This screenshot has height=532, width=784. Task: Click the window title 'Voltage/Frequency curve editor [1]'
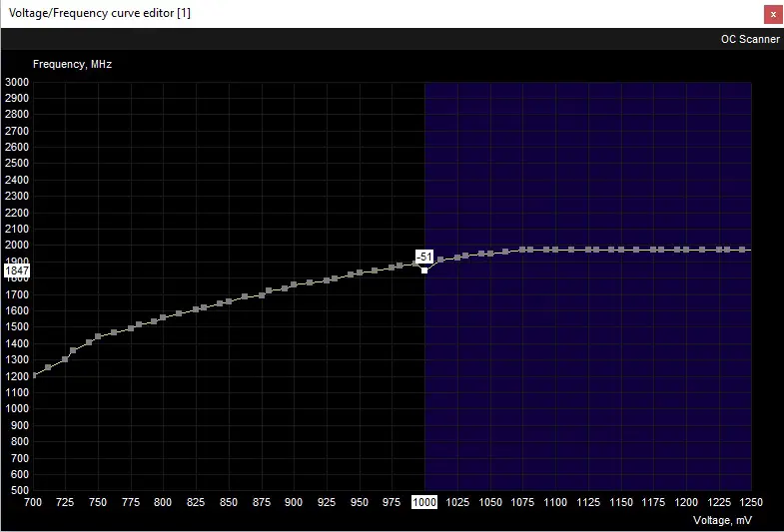pyautogui.click(x=100, y=13)
